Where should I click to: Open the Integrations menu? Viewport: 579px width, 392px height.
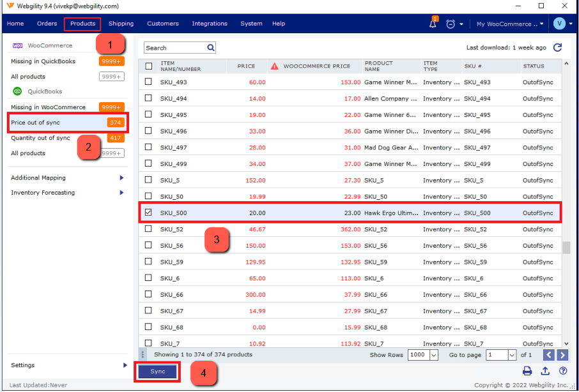209,24
